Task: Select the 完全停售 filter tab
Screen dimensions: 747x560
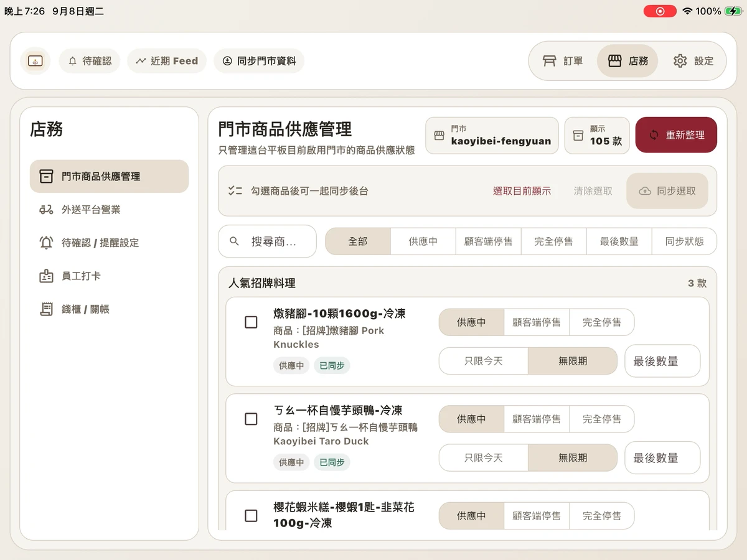Action: click(x=554, y=241)
